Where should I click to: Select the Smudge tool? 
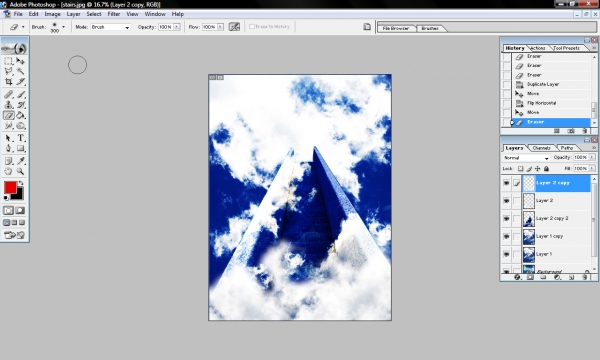(8, 125)
